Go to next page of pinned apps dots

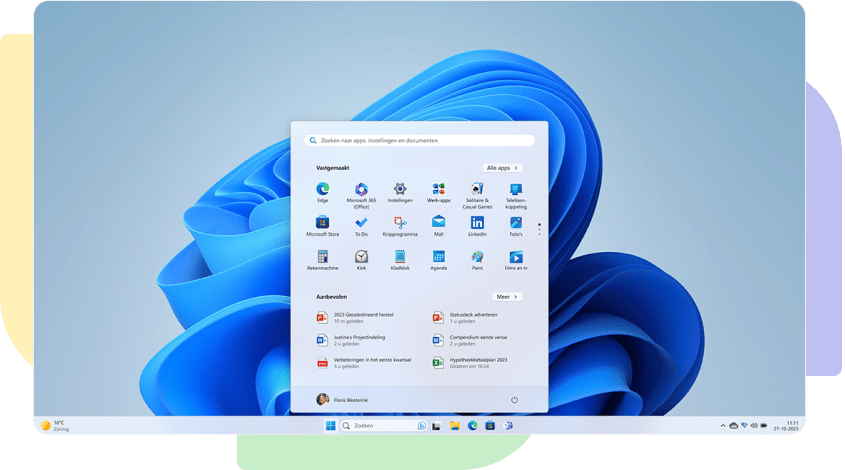(x=539, y=229)
